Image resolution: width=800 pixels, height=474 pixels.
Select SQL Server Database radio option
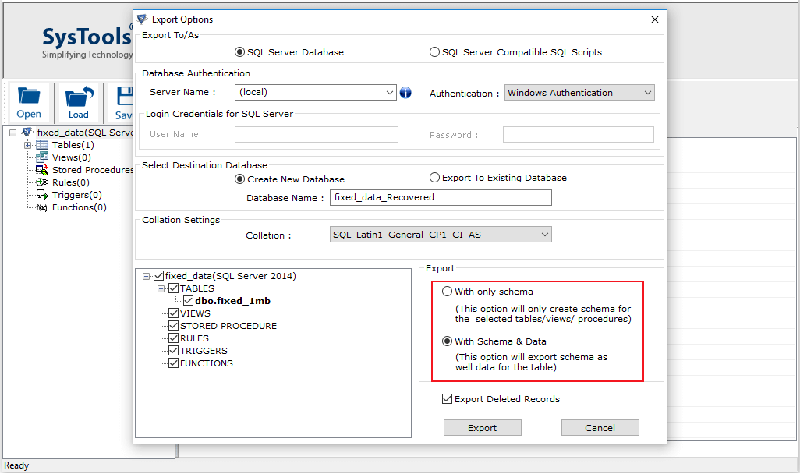pyautogui.click(x=239, y=52)
